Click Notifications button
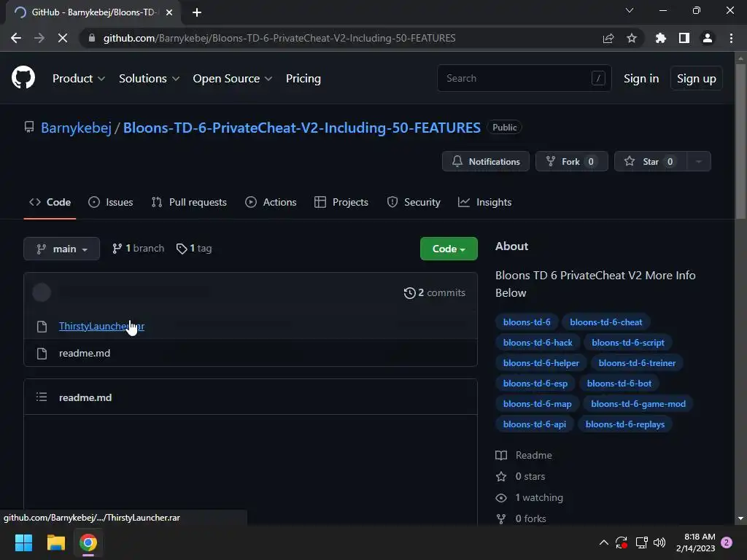Image resolution: width=747 pixels, height=560 pixels. [x=485, y=161]
